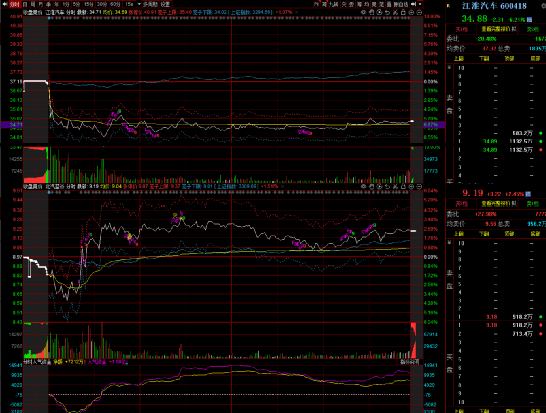Click the copy icon in lower chart header
The image size is (546, 413).
pyautogui.click(x=371, y=187)
